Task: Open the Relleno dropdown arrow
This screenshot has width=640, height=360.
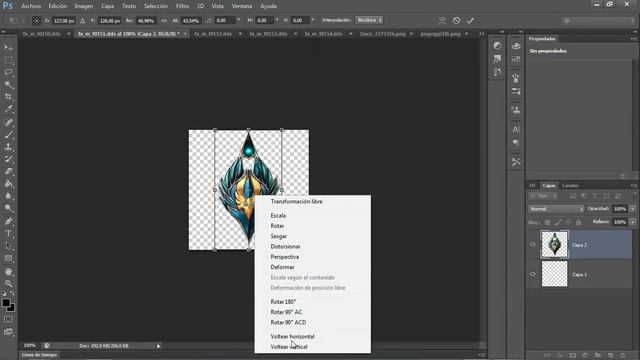Action: [x=633, y=222]
